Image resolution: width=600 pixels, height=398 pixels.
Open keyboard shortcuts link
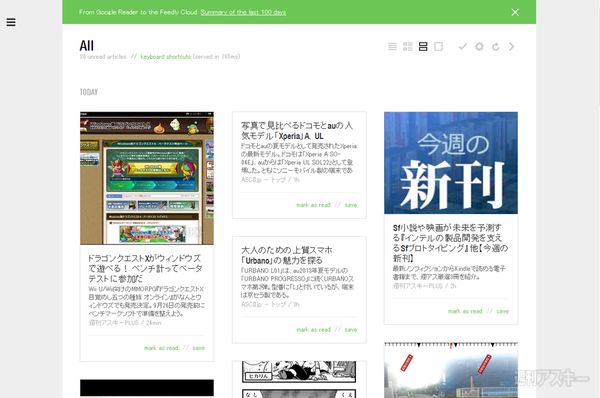click(166, 57)
